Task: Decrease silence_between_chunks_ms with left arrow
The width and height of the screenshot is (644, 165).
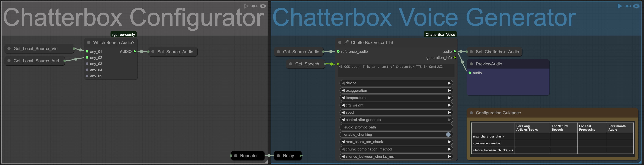Action: click(343, 157)
